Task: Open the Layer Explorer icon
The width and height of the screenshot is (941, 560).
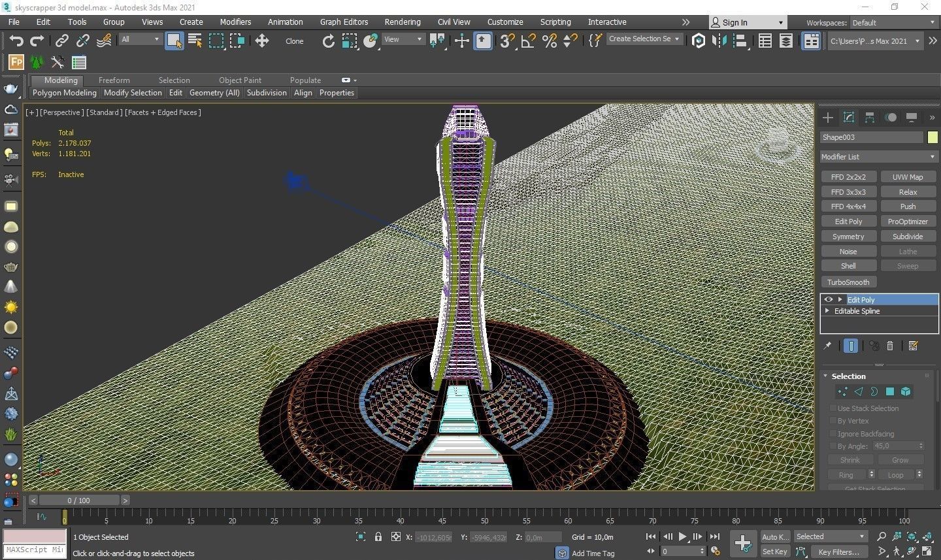Action: 785,41
